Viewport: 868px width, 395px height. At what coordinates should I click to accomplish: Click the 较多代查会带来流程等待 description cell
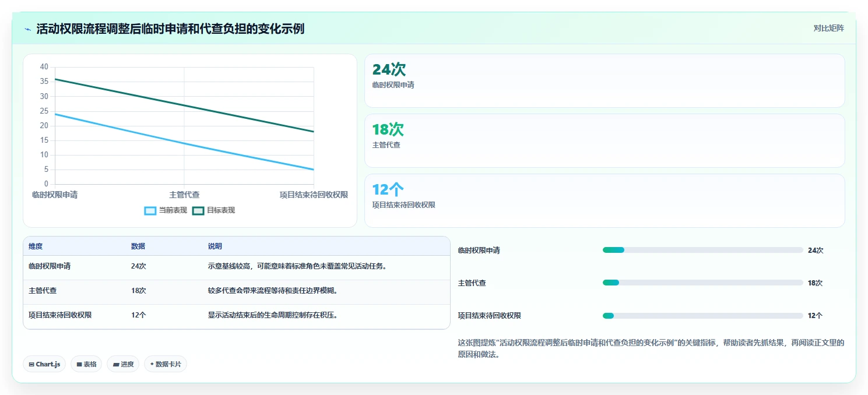[273, 290]
